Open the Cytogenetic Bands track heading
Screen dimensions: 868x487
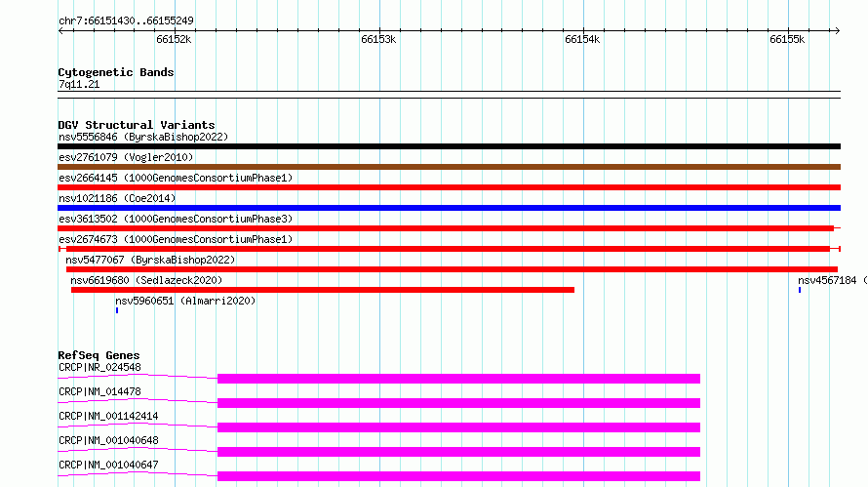(116, 72)
